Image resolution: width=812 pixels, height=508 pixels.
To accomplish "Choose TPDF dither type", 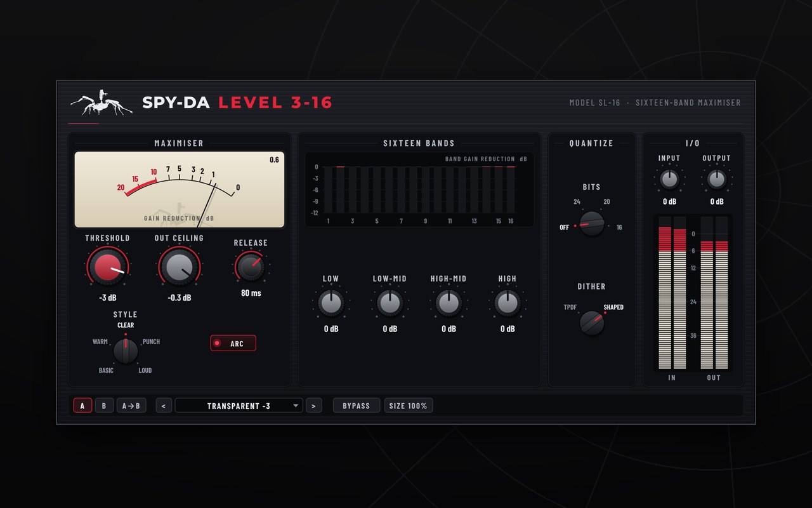I will coord(570,307).
